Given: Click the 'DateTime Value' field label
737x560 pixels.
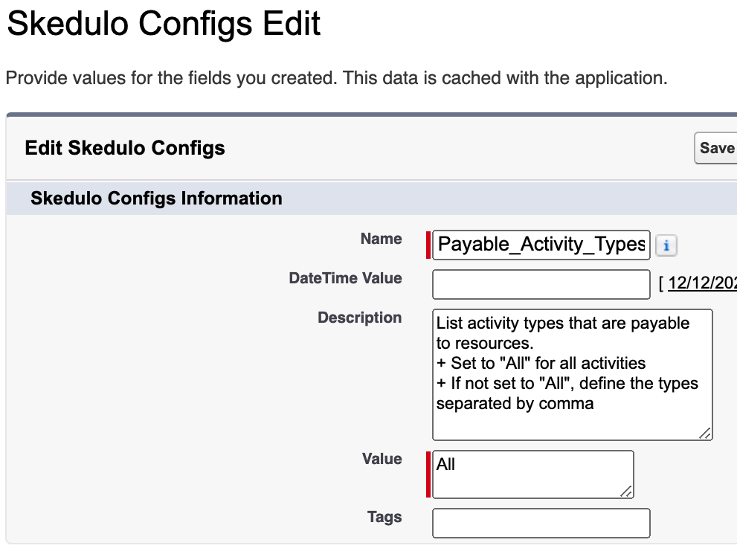Looking at the screenshot, I should pyautogui.click(x=346, y=278).
